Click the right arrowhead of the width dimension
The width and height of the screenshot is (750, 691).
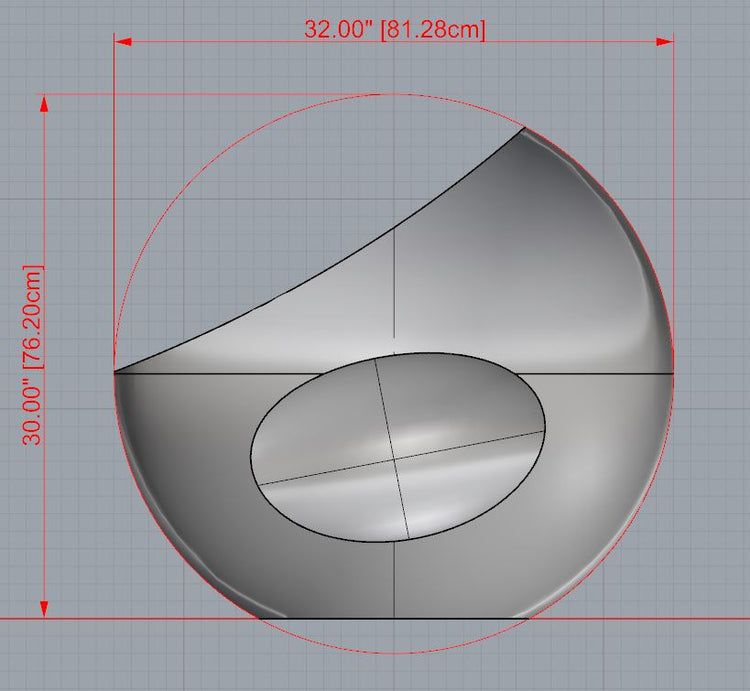[665, 41]
